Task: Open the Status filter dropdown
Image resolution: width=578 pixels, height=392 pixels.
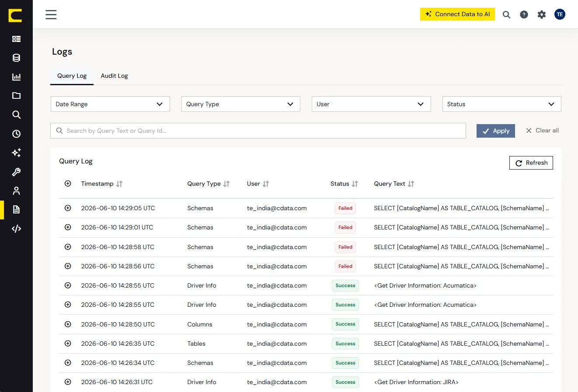Action: tap(501, 104)
